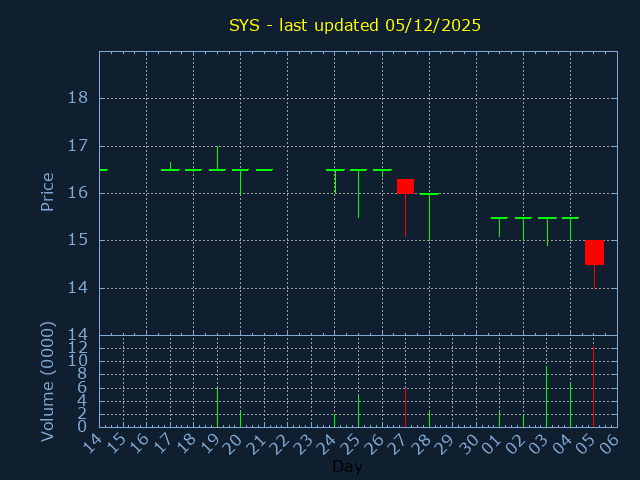Viewport: 640px width, 480px height.
Task: Click the green volume bar on day 25
Action: tap(358, 411)
